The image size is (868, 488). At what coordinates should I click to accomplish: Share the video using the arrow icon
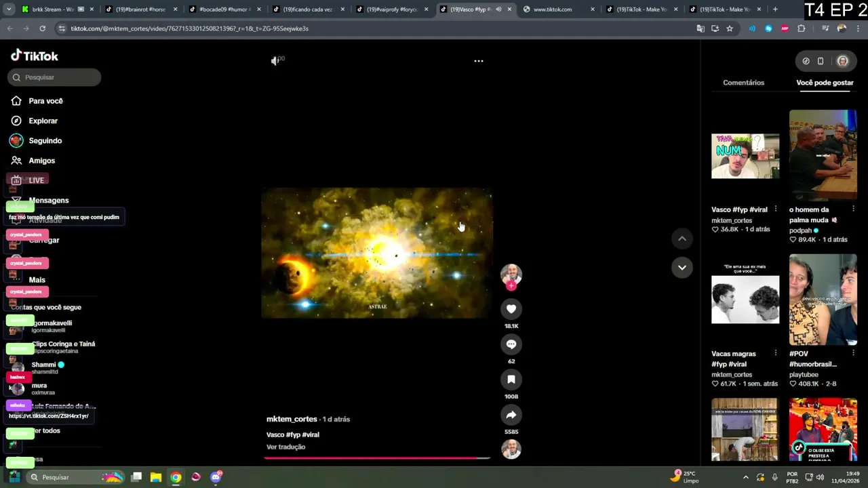pyautogui.click(x=511, y=415)
